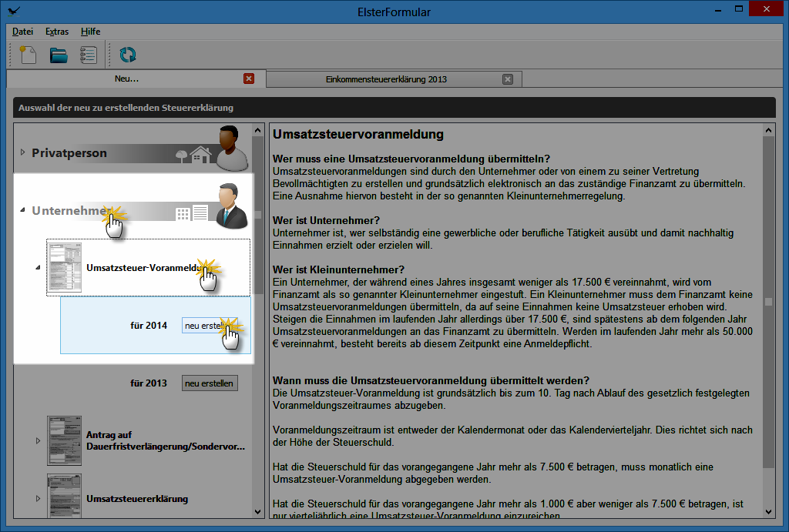
Task: Click 'Wer ist Unternehmer?' heading
Action: [x=326, y=220]
